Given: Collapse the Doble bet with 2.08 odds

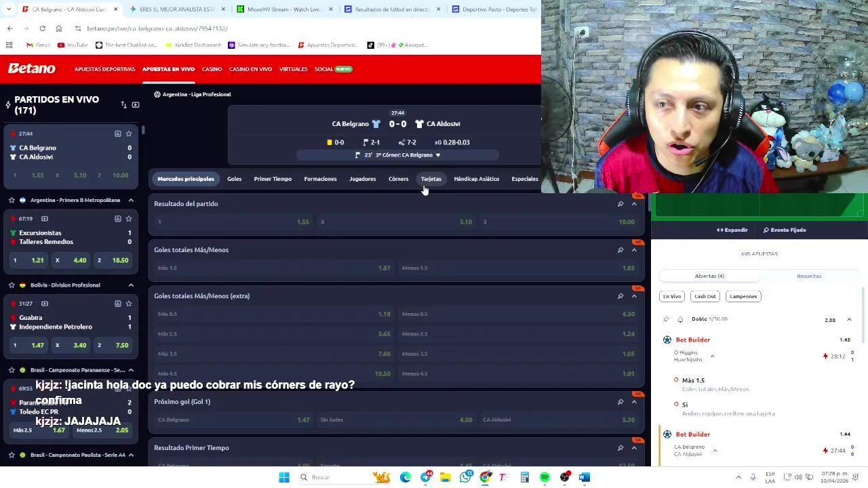Looking at the screenshot, I should coord(849,320).
